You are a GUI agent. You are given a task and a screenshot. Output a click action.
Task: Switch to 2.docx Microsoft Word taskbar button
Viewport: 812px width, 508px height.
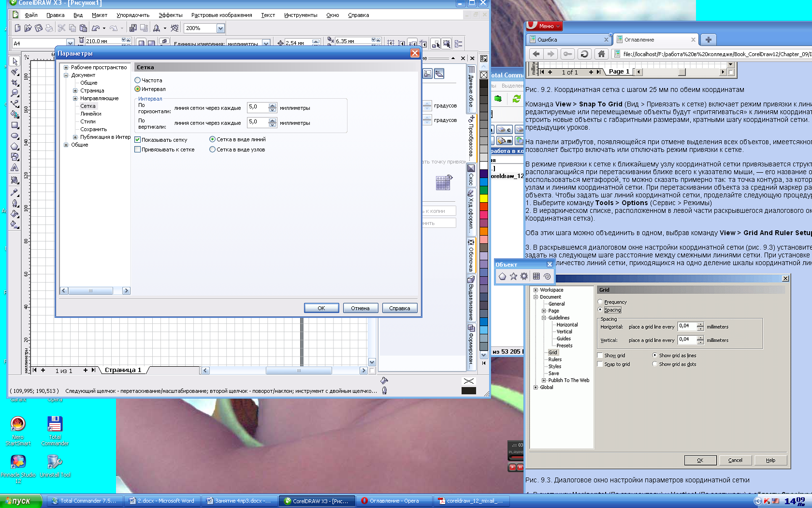(162, 501)
